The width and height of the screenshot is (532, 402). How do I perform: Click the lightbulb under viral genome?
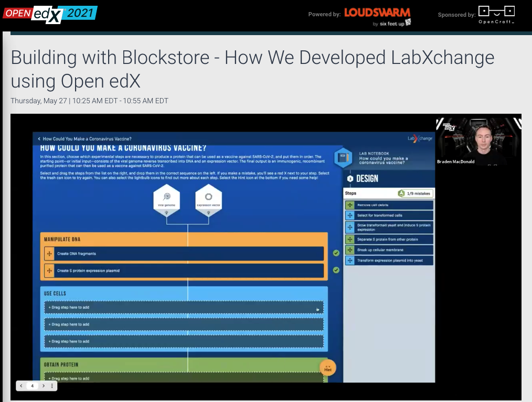(167, 212)
